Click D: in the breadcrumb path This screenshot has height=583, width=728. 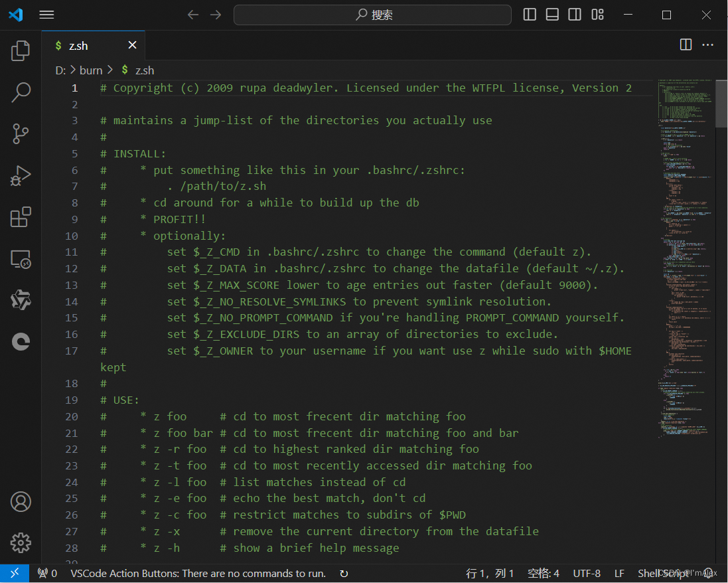[60, 70]
